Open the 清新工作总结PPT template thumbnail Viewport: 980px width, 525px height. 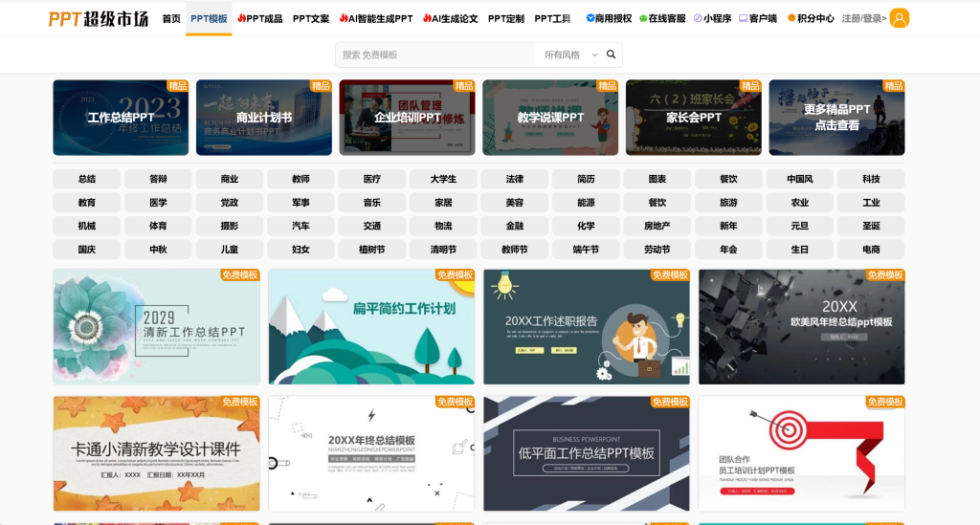[156, 326]
